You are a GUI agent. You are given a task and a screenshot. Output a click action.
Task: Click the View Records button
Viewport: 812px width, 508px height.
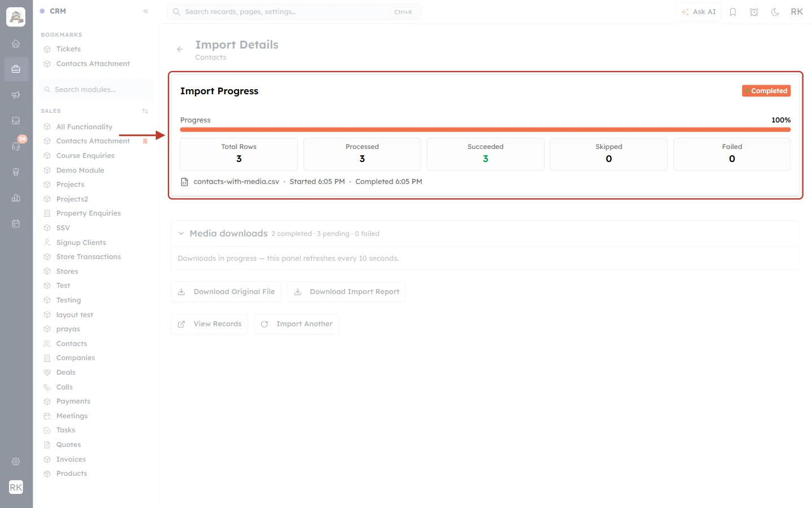(209, 324)
